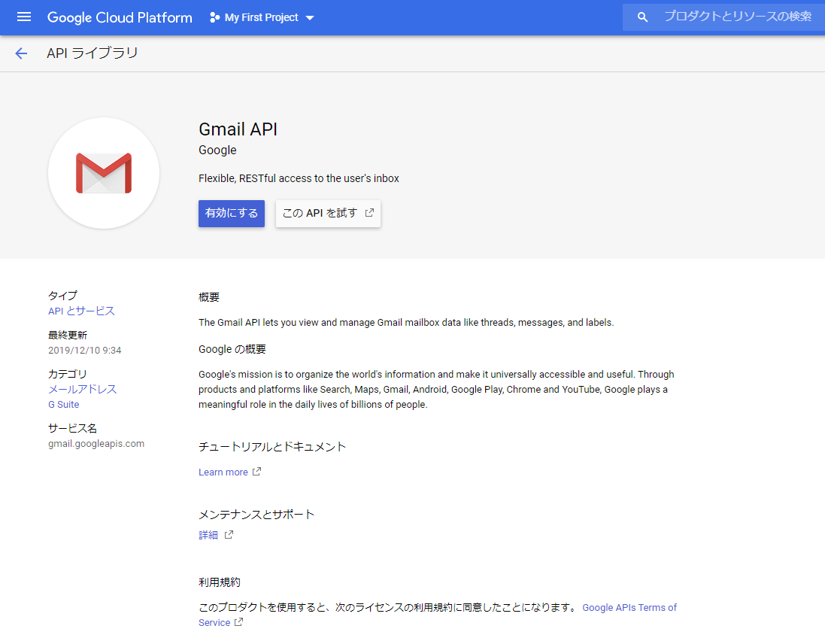
Task: Open Google APIs Terms of Service
Action: click(629, 607)
